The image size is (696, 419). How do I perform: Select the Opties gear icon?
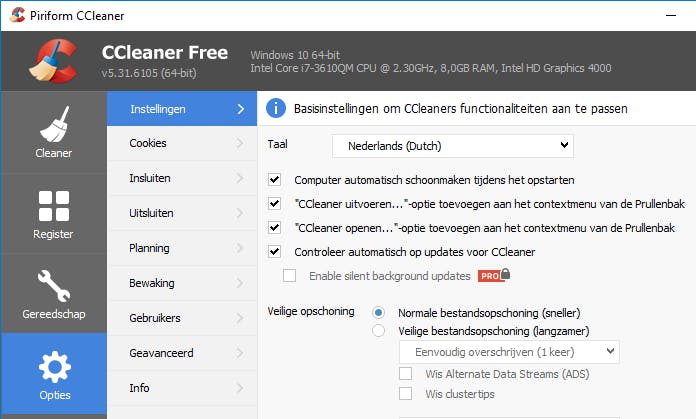click(55, 367)
